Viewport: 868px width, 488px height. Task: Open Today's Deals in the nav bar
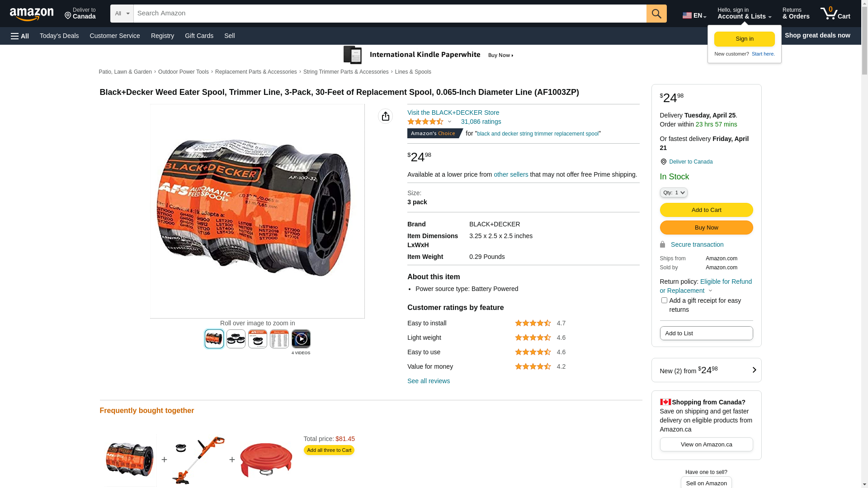(59, 36)
